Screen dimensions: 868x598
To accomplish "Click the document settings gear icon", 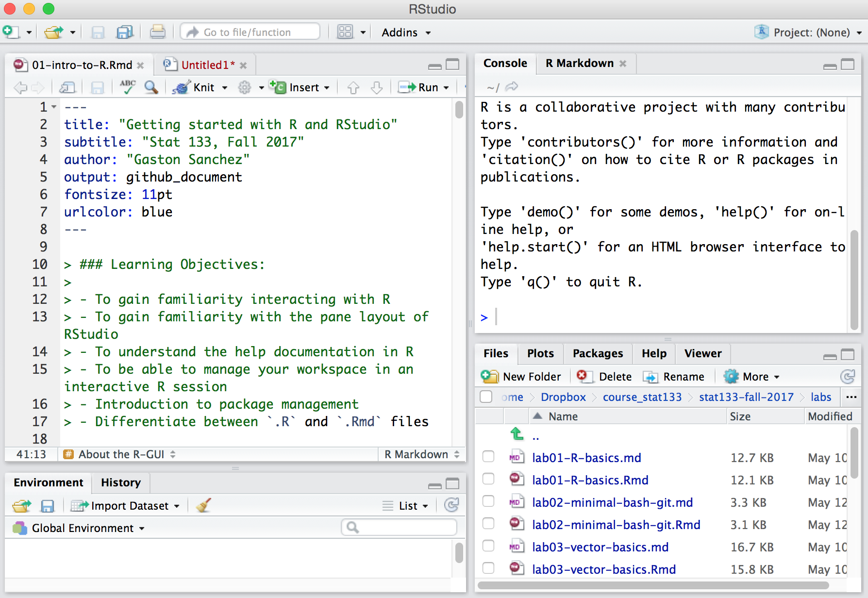I will click(x=244, y=87).
